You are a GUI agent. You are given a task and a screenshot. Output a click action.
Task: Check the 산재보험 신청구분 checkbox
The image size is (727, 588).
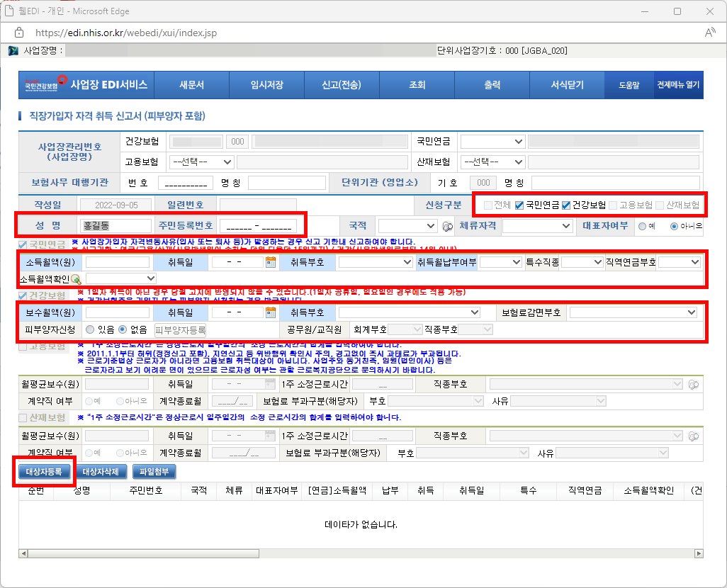click(660, 205)
